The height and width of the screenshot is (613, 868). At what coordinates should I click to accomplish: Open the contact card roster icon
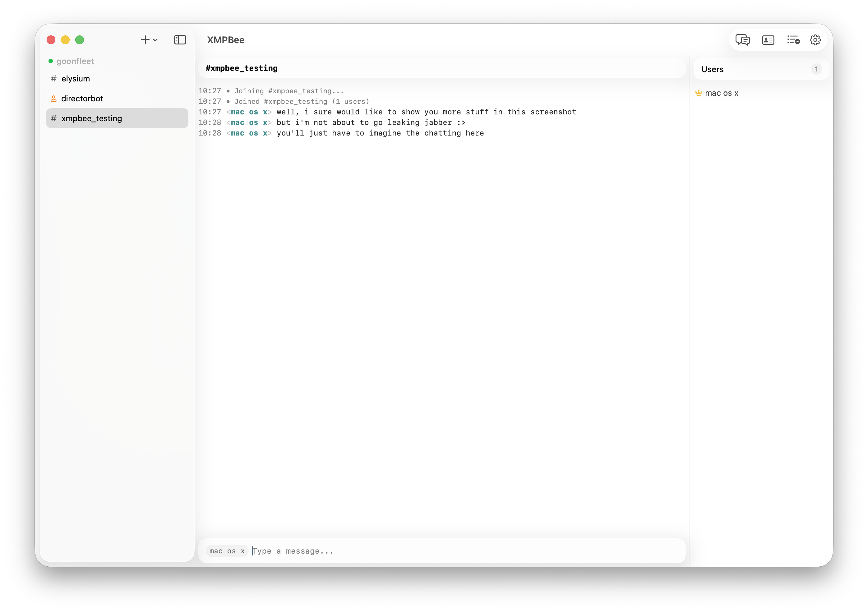[x=768, y=40]
